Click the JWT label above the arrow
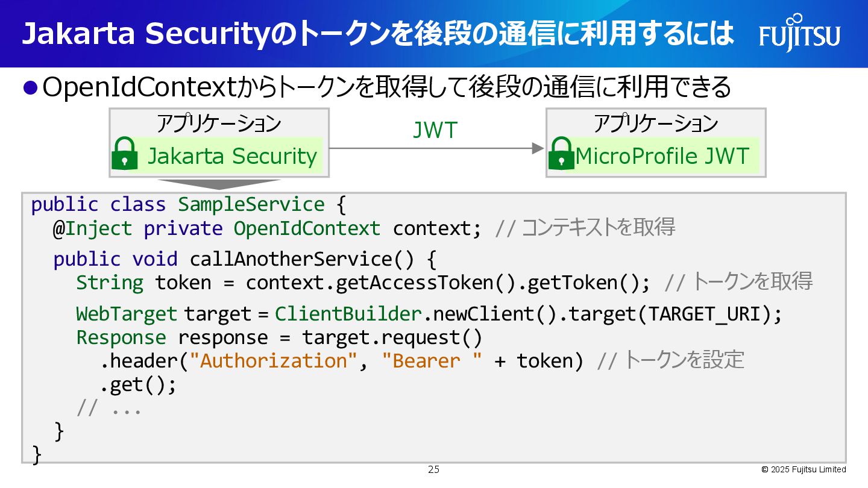 (435, 130)
